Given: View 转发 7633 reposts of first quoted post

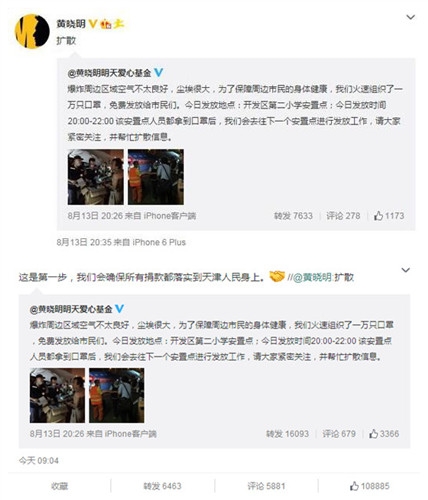Looking at the screenshot, I should 293,216.
